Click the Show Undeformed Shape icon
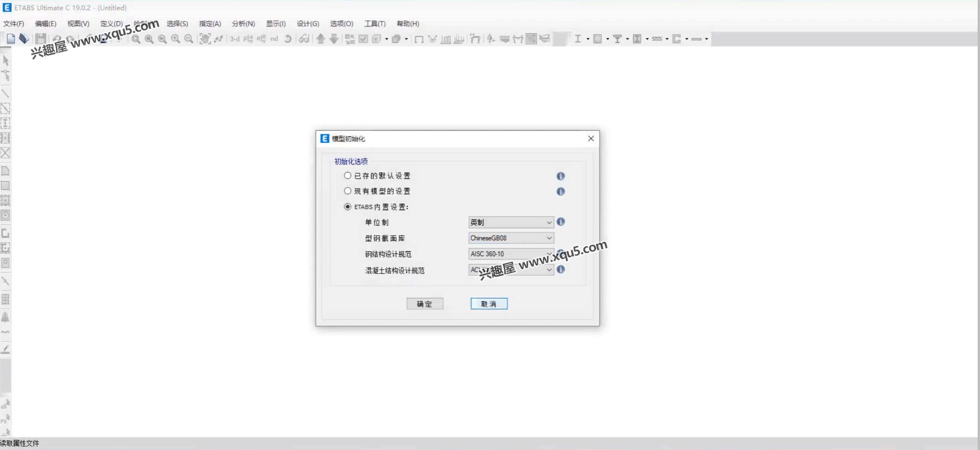Image resolution: width=980 pixels, height=450 pixels. pyautogui.click(x=419, y=39)
